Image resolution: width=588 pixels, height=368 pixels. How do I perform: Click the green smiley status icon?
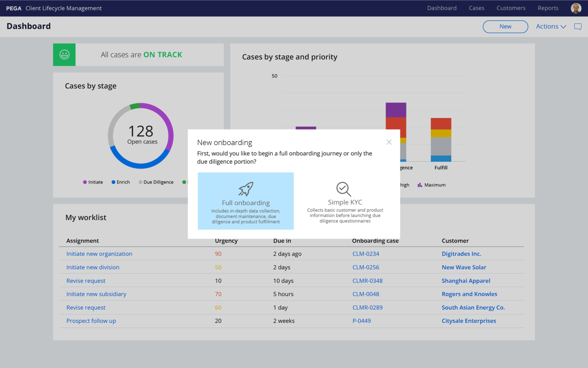click(64, 55)
